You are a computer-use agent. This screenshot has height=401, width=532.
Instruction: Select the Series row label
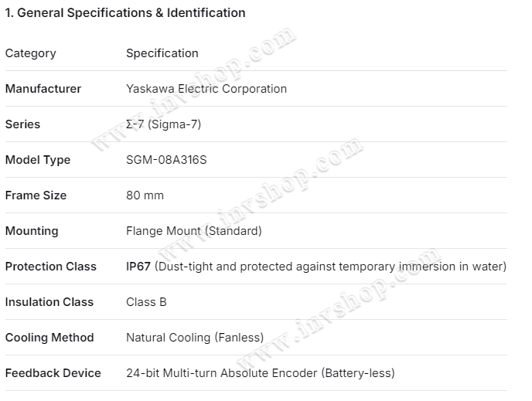pos(23,124)
